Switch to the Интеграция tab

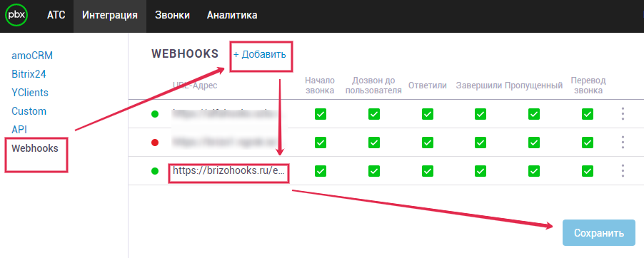[x=110, y=16]
